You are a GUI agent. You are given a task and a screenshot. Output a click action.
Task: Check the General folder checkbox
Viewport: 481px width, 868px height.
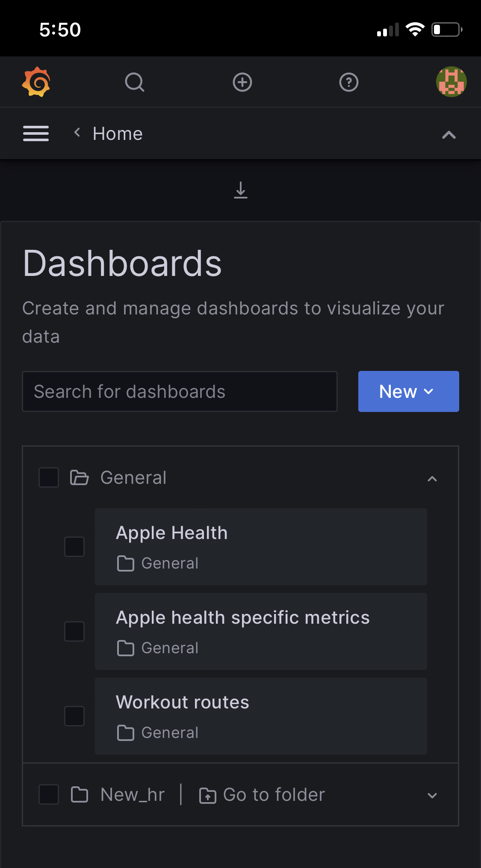coord(49,477)
